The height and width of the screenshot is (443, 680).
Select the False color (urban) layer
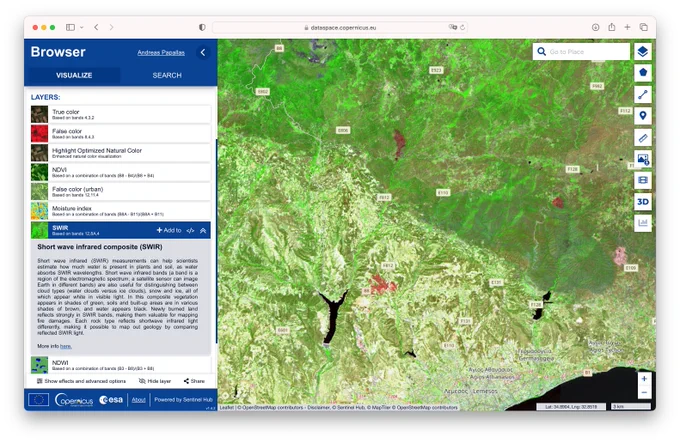121,192
